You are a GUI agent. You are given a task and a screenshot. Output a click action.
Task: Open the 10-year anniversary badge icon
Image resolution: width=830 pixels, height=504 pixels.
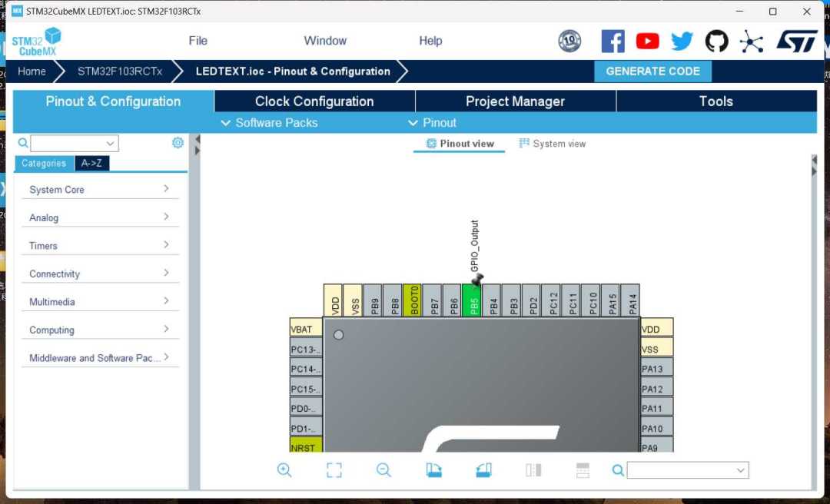pos(569,41)
